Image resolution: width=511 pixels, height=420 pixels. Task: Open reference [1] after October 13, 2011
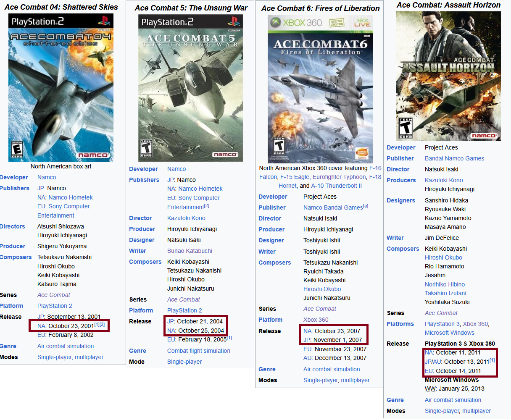pos(492,360)
